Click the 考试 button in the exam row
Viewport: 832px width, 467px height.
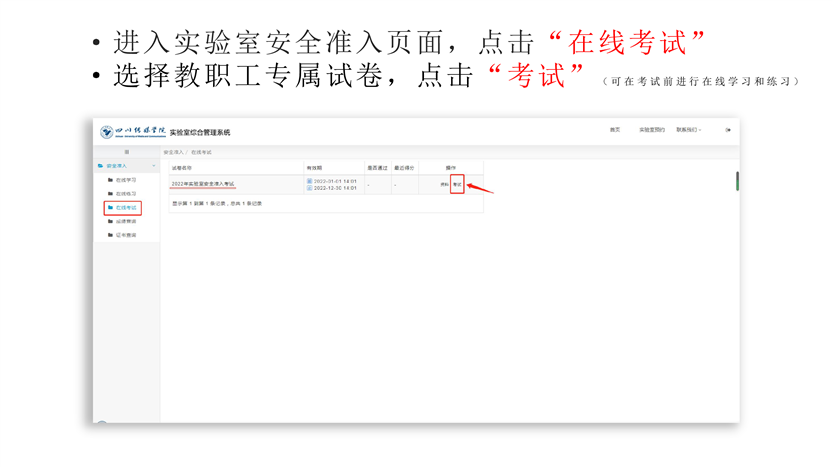tap(457, 185)
